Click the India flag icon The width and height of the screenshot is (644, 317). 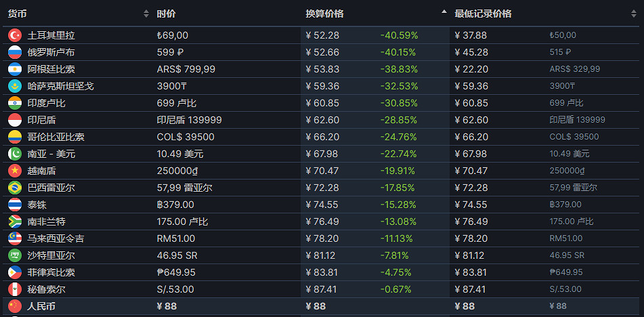point(15,103)
